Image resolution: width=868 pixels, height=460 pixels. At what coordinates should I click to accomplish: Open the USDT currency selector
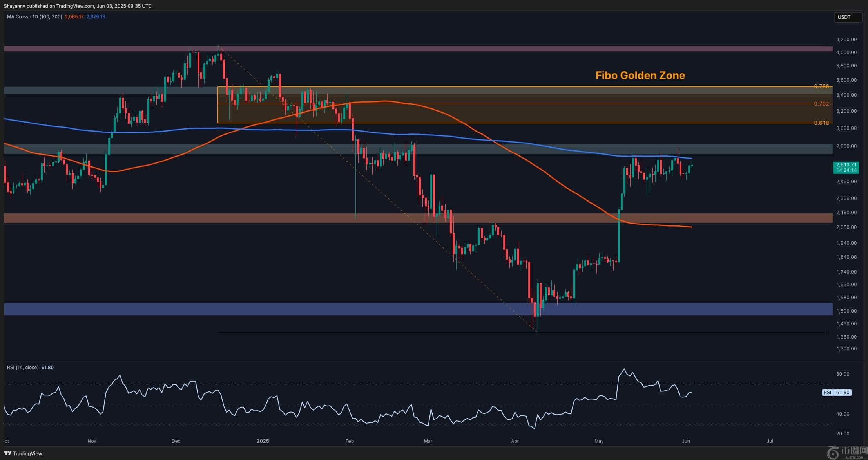pos(847,17)
